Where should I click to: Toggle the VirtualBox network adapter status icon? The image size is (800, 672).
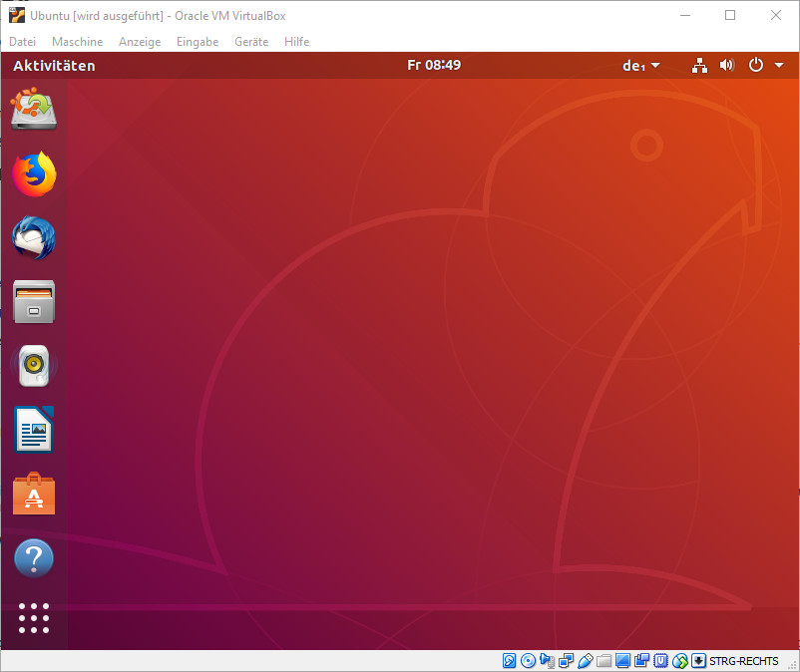(x=566, y=661)
